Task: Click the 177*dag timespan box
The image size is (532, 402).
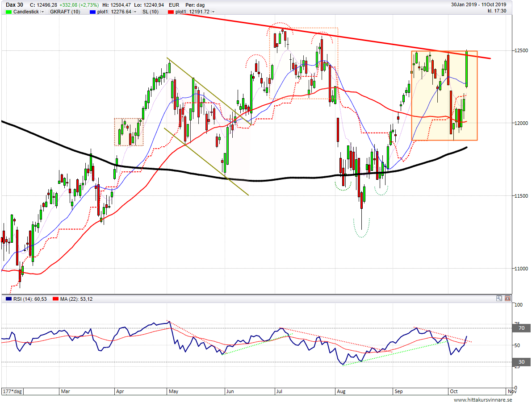Action: click(13, 391)
